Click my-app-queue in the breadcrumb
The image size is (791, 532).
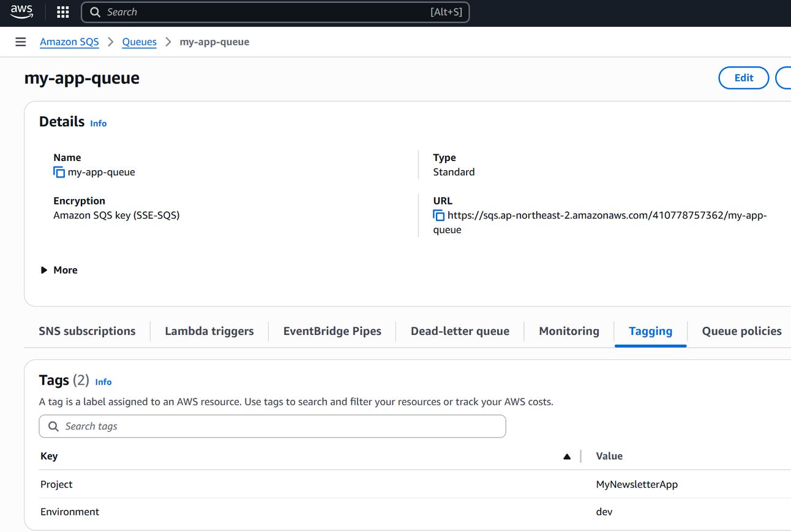pos(214,42)
